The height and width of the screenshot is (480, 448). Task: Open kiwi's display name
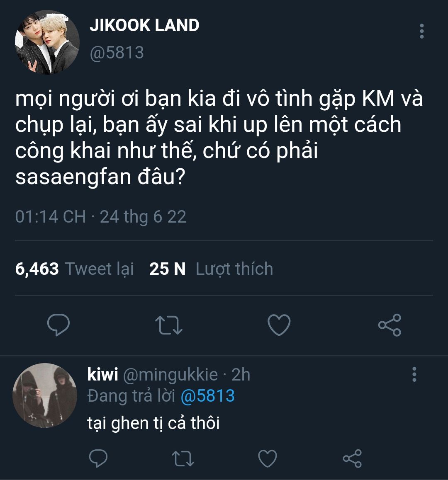click(x=102, y=374)
